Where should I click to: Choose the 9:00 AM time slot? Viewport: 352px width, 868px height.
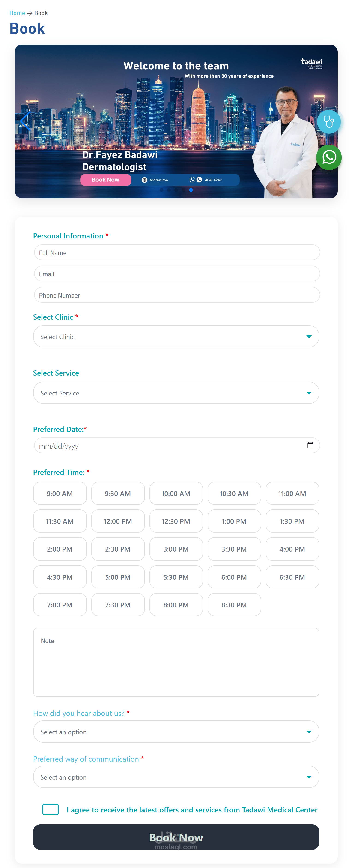(60, 493)
